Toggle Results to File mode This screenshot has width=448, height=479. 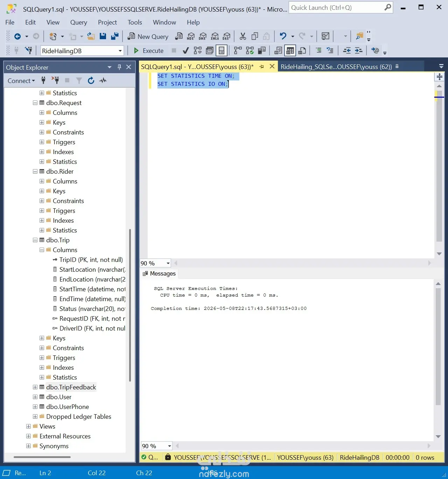tap(302, 50)
